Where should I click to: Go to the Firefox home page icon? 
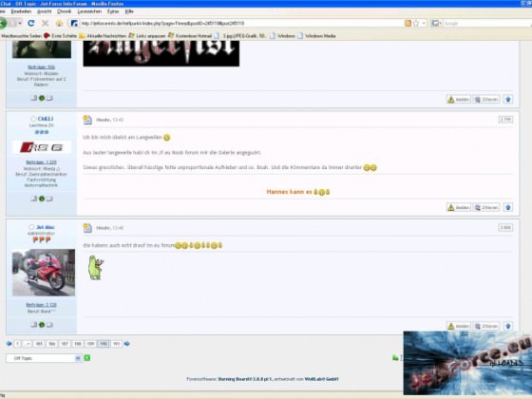(59, 23)
